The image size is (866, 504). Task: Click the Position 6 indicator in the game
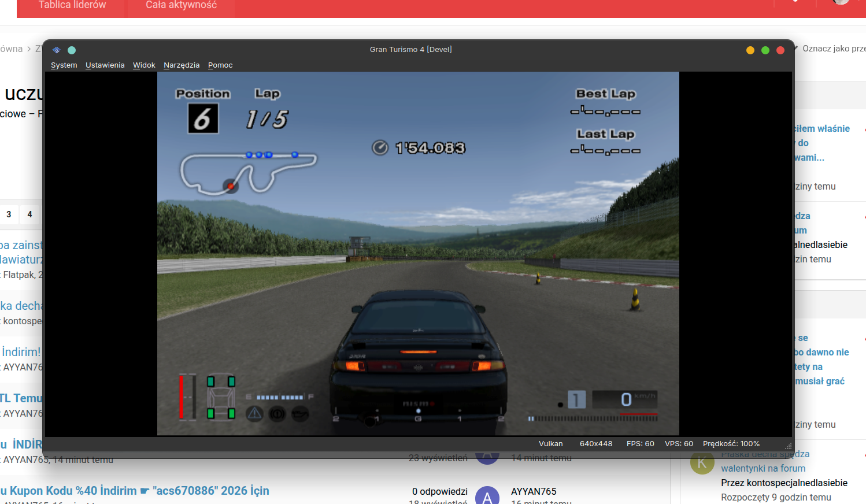(x=203, y=118)
